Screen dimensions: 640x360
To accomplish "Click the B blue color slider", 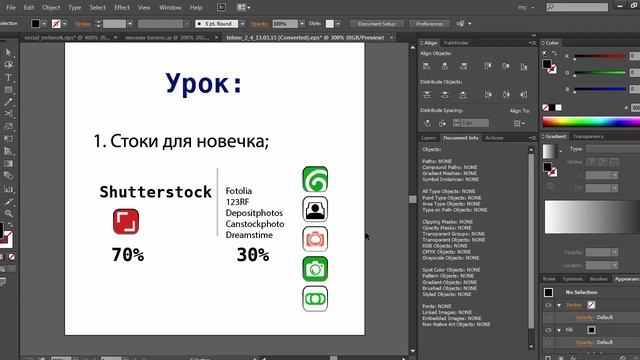I will [x=600, y=89].
